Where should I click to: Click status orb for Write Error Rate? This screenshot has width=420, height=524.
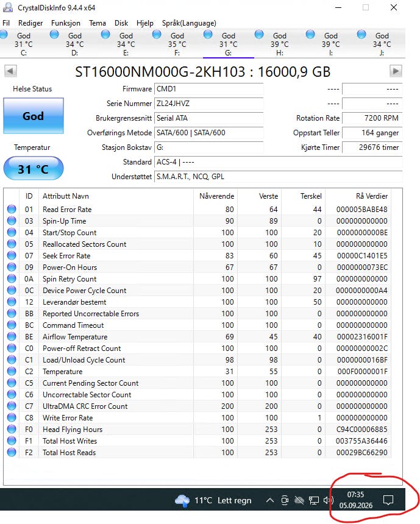12,418
